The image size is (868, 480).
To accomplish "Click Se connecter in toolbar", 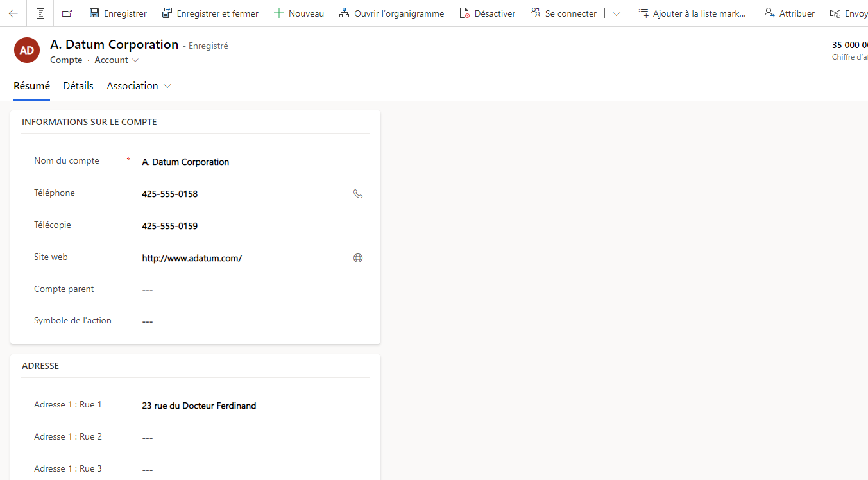I will (x=564, y=13).
